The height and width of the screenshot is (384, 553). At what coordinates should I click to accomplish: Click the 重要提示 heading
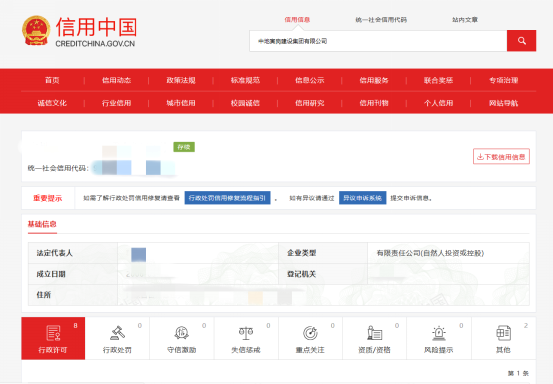(48, 198)
